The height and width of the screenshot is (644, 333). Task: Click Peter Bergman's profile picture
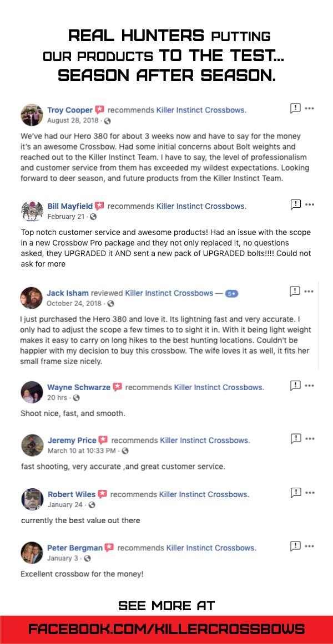click(32, 553)
